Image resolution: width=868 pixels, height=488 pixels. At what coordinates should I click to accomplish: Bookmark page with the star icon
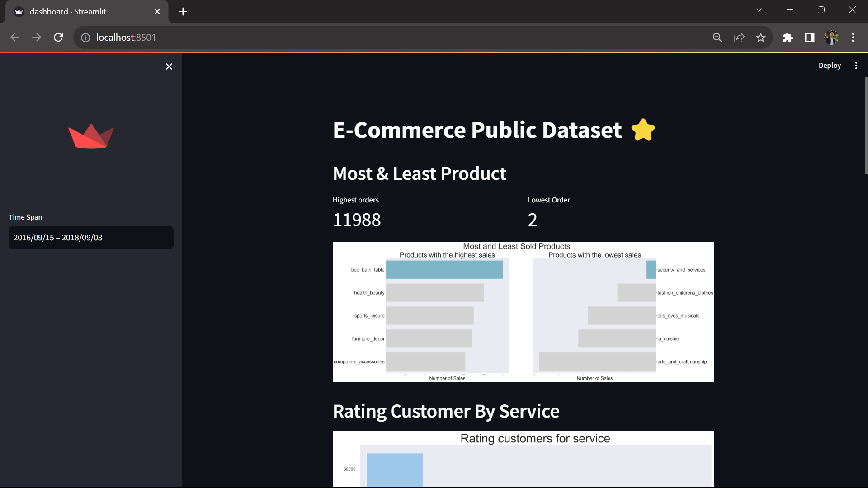coord(761,38)
